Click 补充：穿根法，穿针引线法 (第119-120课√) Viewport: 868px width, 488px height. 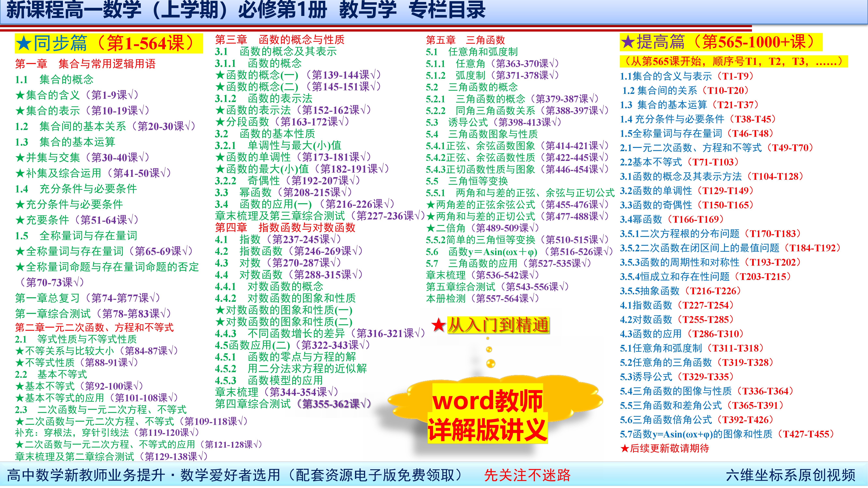[x=107, y=433]
